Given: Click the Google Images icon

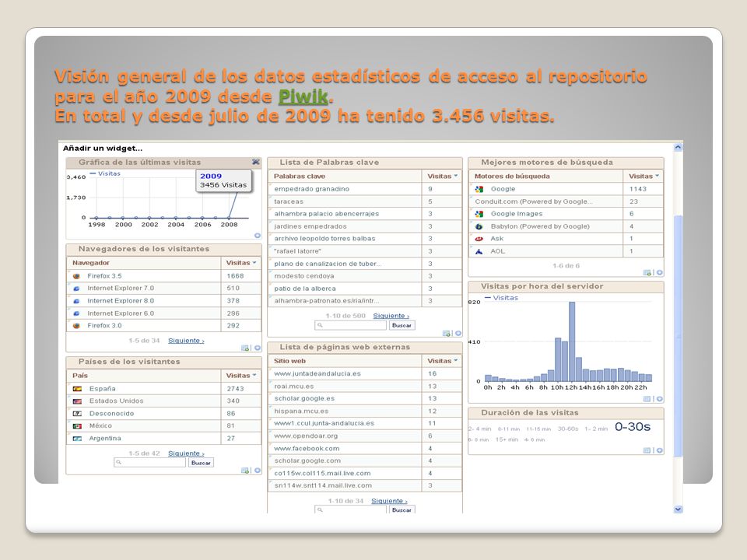Looking at the screenshot, I should point(479,214).
